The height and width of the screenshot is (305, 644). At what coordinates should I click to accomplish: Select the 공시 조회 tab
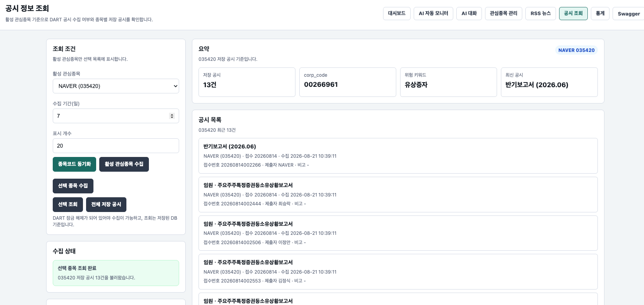pyautogui.click(x=573, y=14)
